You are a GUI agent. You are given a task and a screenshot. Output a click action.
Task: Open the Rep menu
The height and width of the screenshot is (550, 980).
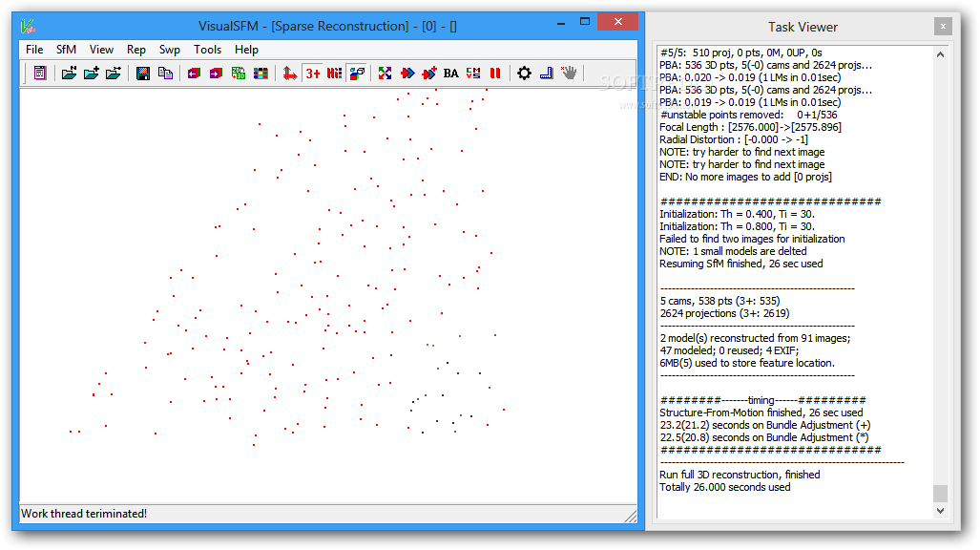coord(136,50)
